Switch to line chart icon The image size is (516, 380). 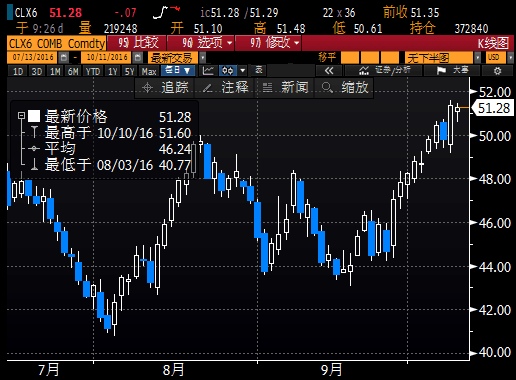click(x=208, y=71)
